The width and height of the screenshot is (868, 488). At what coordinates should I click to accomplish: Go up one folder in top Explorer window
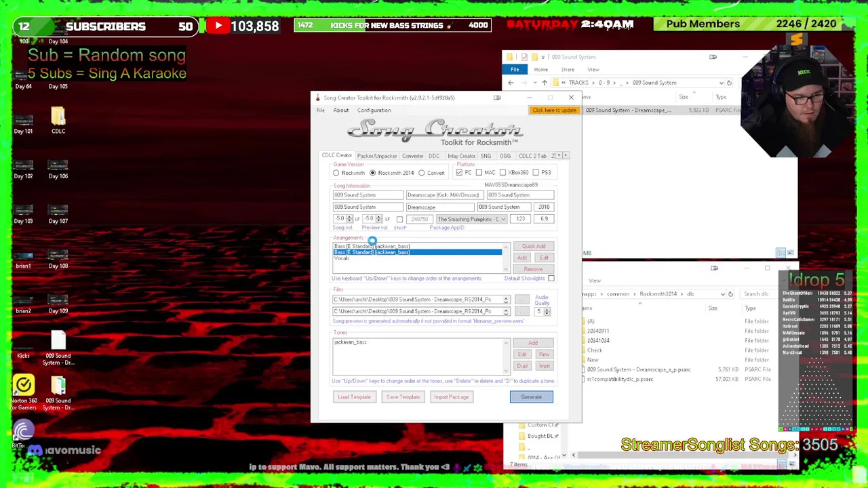(x=544, y=83)
